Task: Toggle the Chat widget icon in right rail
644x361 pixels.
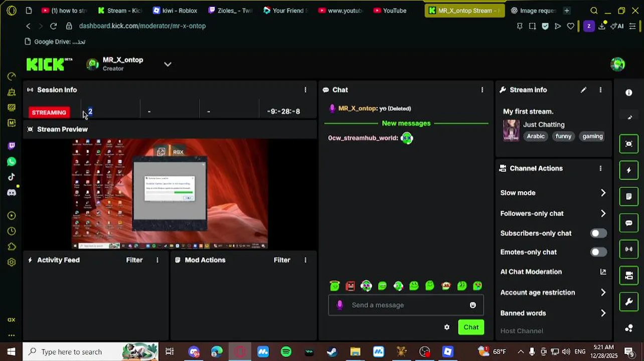Action: click(629, 223)
